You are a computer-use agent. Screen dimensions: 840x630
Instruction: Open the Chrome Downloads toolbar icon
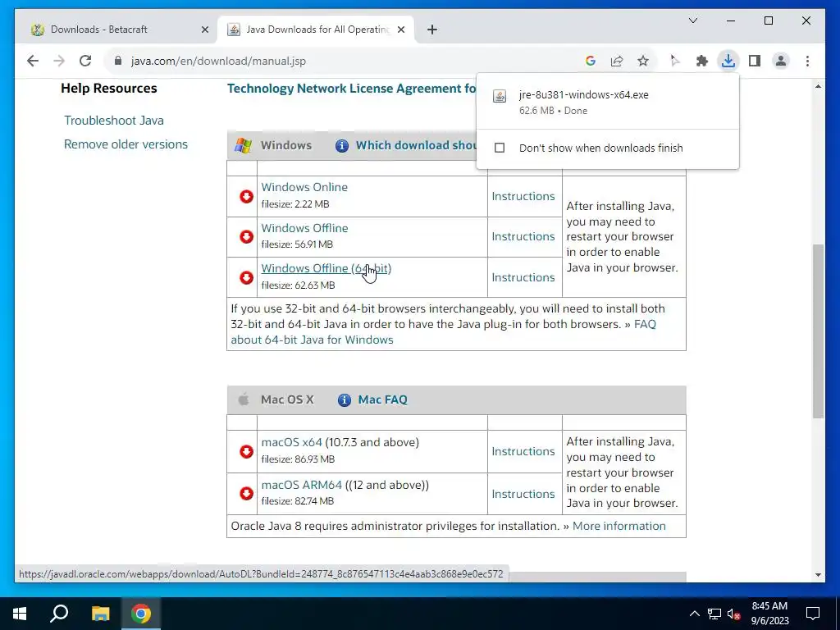click(x=728, y=61)
